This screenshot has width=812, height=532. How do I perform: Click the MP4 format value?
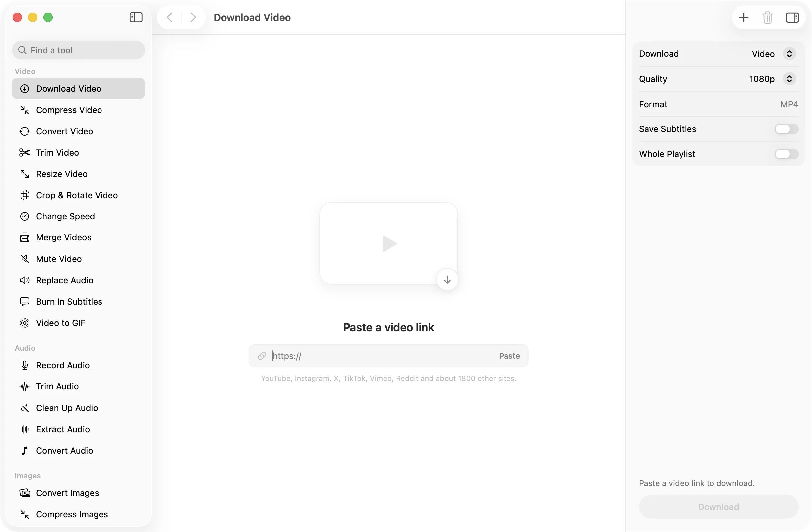pos(789,104)
